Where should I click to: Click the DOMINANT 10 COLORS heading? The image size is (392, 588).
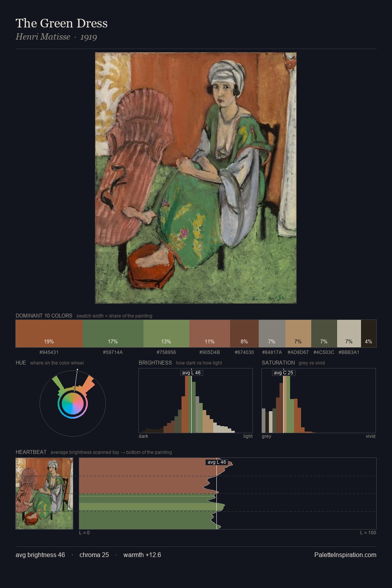click(x=44, y=316)
